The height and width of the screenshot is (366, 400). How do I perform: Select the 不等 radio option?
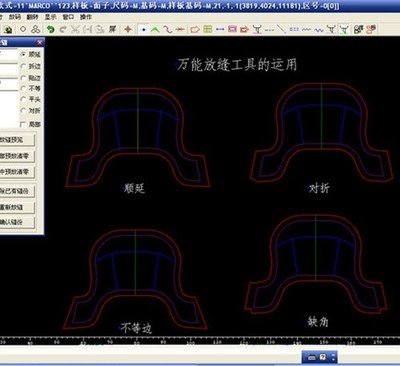30,88
